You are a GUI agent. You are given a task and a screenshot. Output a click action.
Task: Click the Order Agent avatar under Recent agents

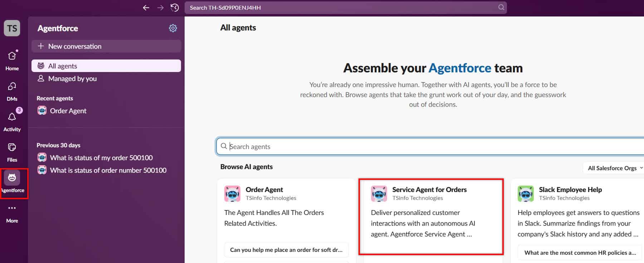(x=42, y=110)
